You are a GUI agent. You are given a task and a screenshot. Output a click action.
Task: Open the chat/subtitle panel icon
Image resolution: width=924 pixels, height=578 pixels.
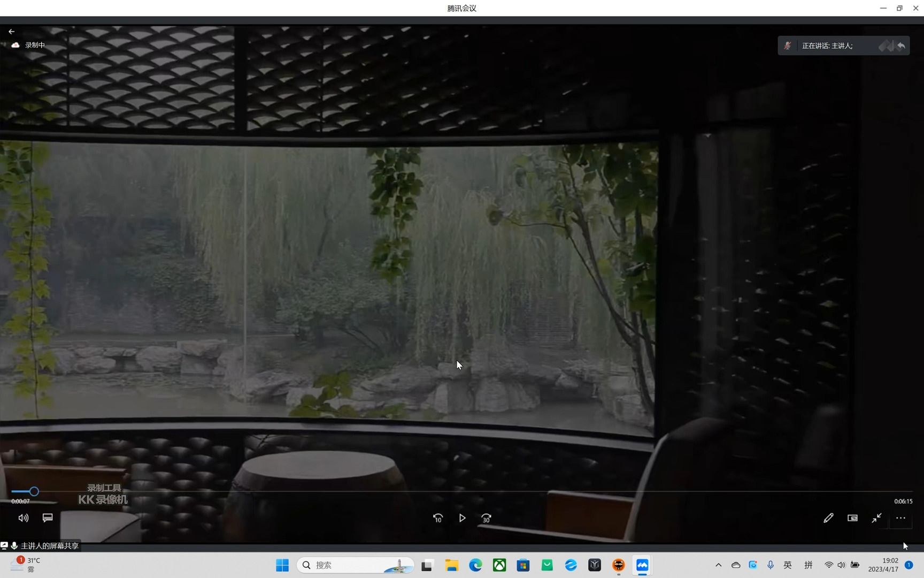click(48, 518)
